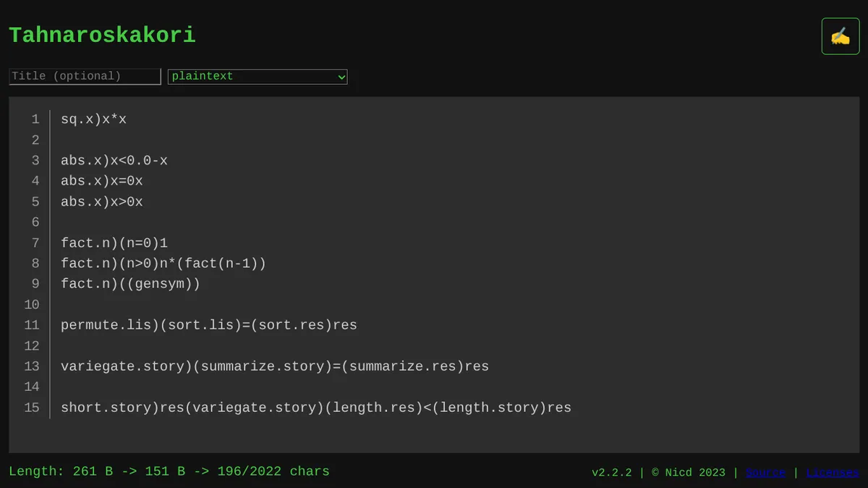This screenshot has width=868, height=488.
Task: Click the empty line numbered 2
Action: pyautogui.click(x=217, y=140)
